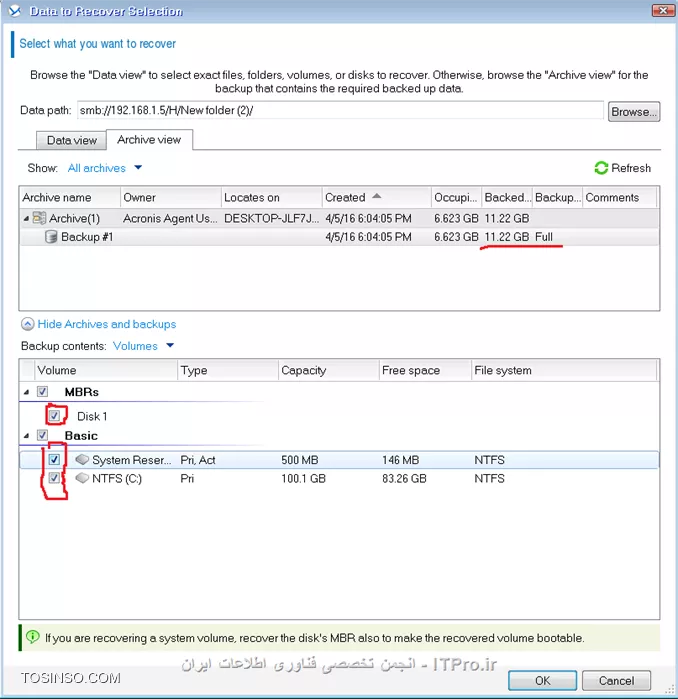This screenshot has width=678, height=699.
Task: Click the 'DESKTOP-JLF7J...' location cell
Action: (x=271, y=218)
